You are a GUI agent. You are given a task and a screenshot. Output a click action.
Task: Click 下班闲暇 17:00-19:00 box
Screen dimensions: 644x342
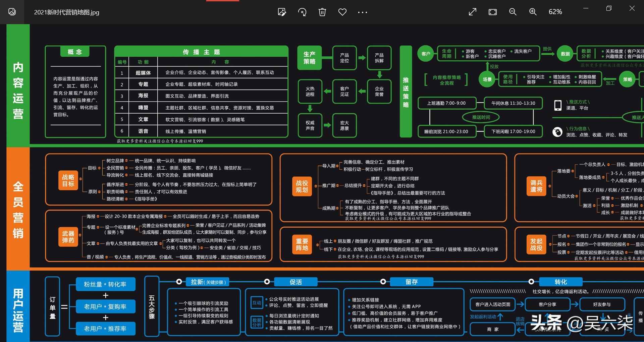(x=513, y=131)
